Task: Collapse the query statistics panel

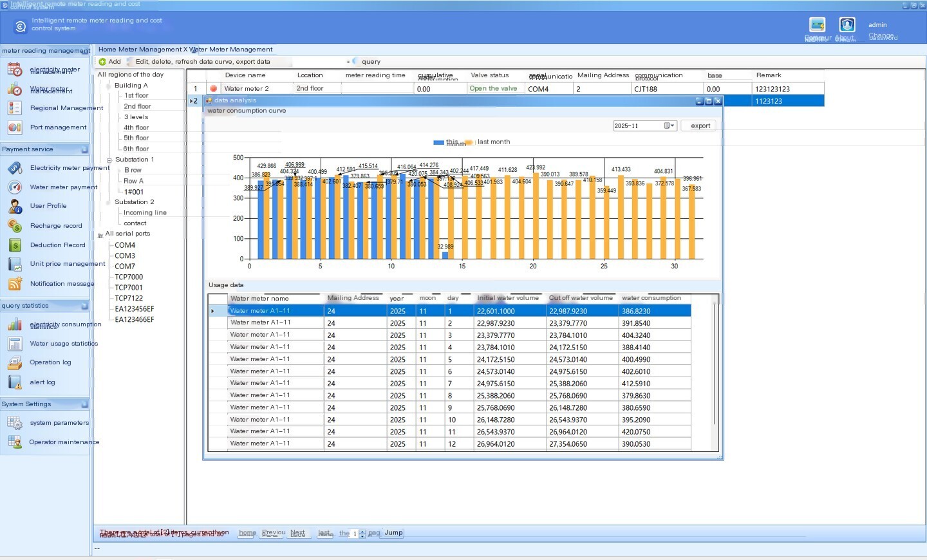Action: (x=84, y=306)
